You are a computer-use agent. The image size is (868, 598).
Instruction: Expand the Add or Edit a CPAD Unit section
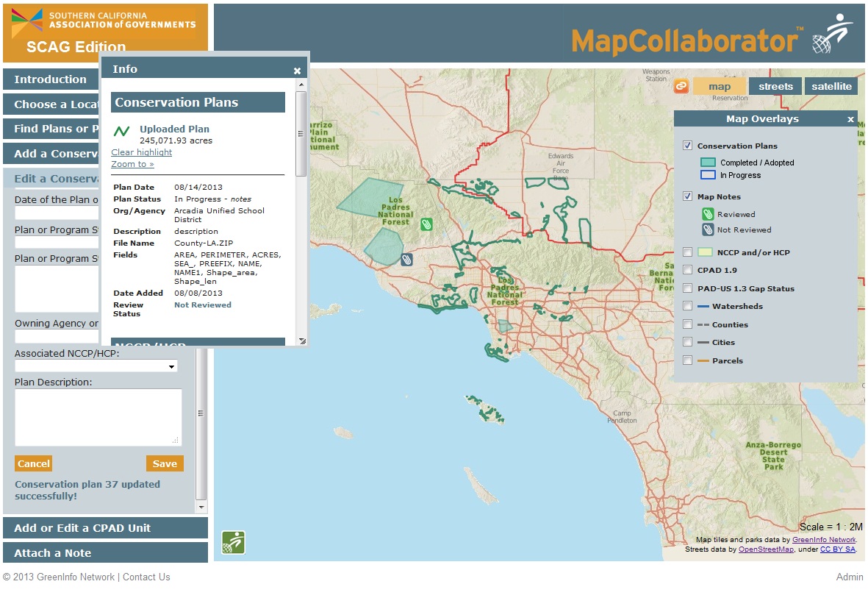(x=105, y=528)
